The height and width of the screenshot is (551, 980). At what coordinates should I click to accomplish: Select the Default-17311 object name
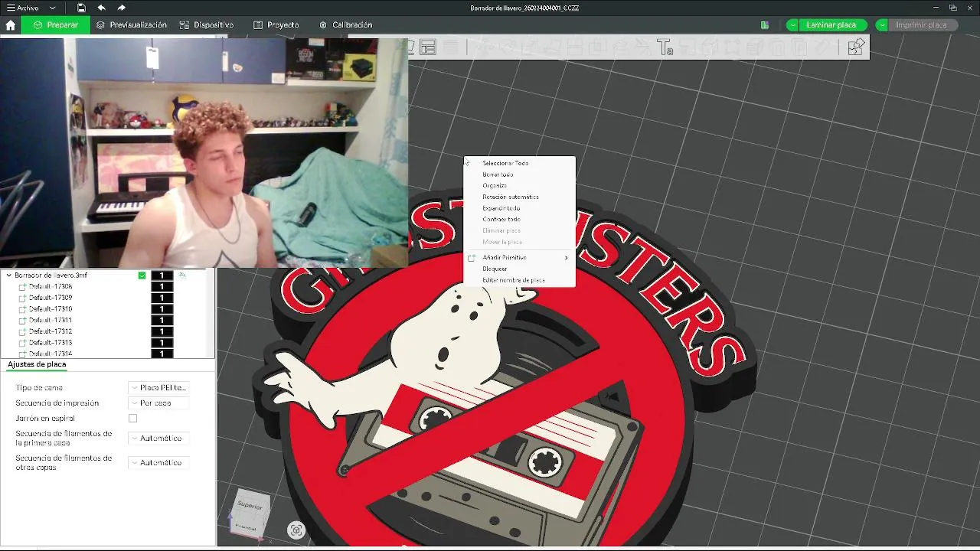51,321
